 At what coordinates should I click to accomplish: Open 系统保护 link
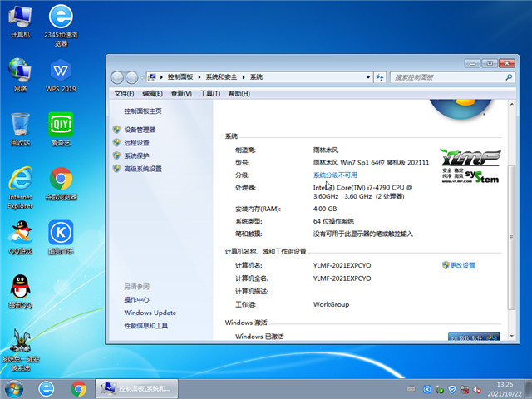point(136,155)
